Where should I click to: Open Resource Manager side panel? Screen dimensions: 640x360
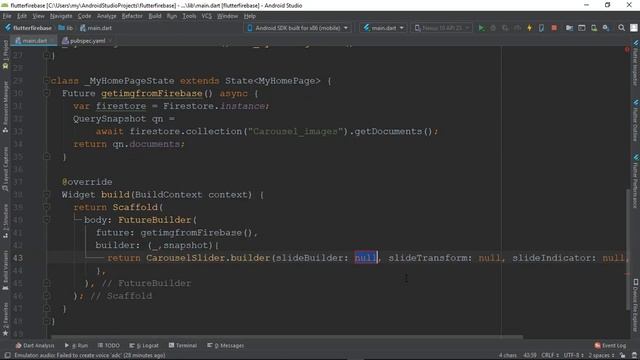tap(5, 107)
